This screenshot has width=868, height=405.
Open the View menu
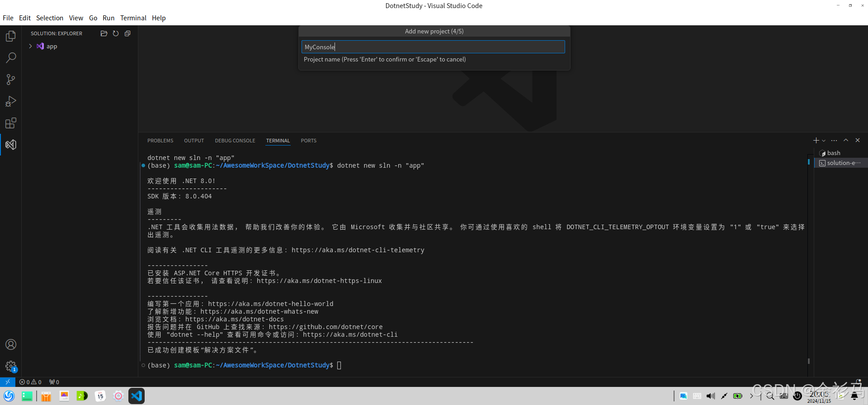tap(76, 18)
